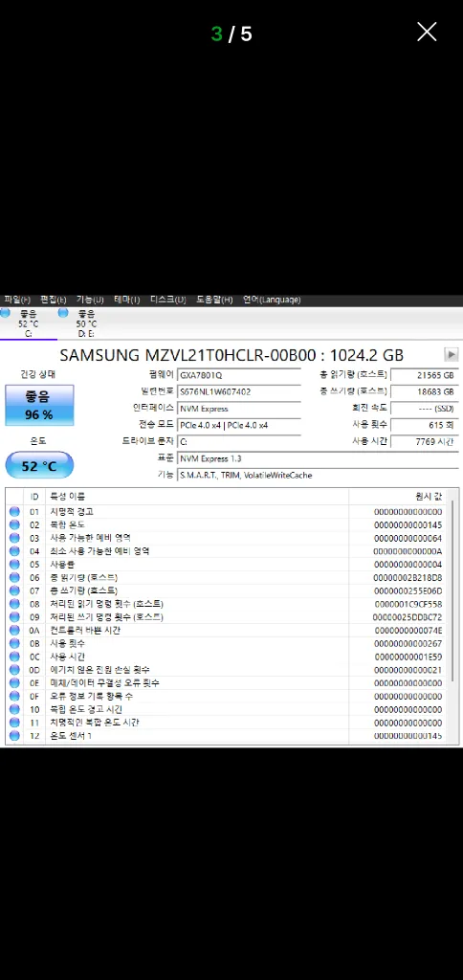Select the C: drive tab at 52 °C
Image resolution: width=463 pixels, height=980 pixels.
28,323
